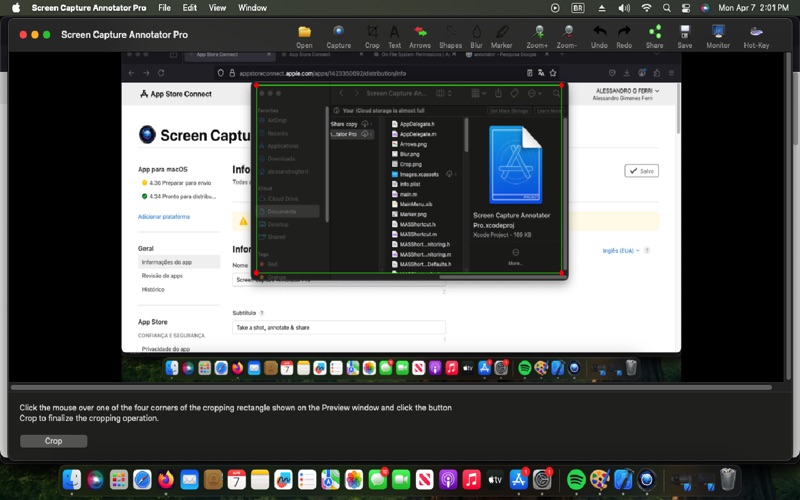Open Spotlight search in the menu bar

[666, 8]
